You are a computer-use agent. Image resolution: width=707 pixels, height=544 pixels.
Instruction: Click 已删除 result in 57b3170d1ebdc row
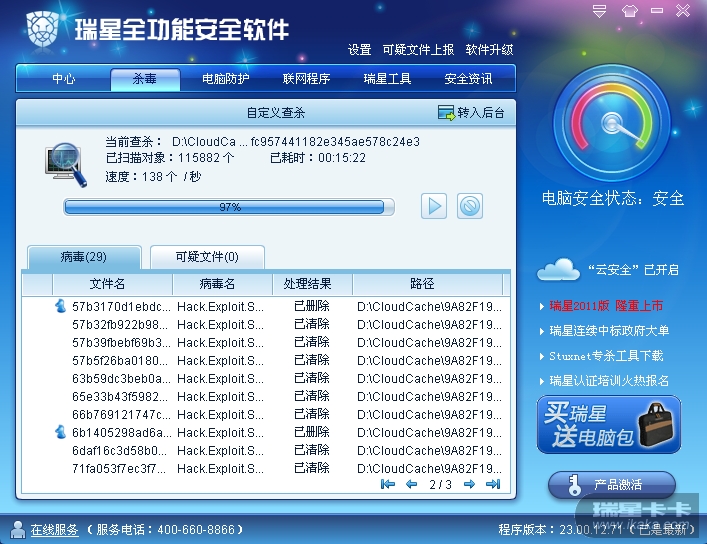pos(312,306)
